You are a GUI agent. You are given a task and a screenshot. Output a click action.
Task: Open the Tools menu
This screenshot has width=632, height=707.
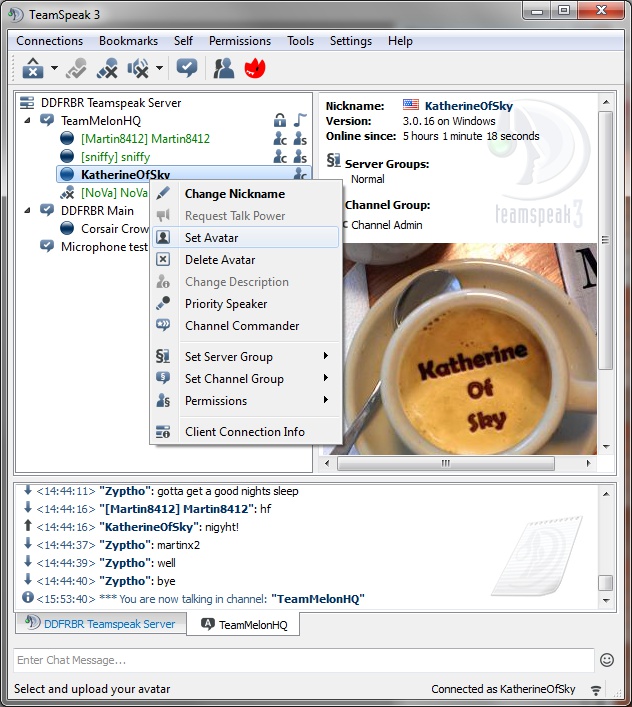click(x=300, y=41)
